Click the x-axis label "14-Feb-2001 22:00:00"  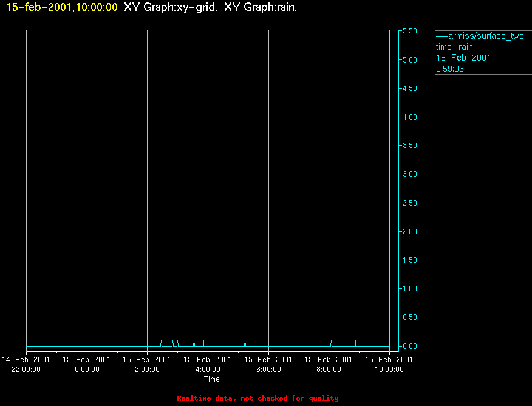tap(26, 364)
